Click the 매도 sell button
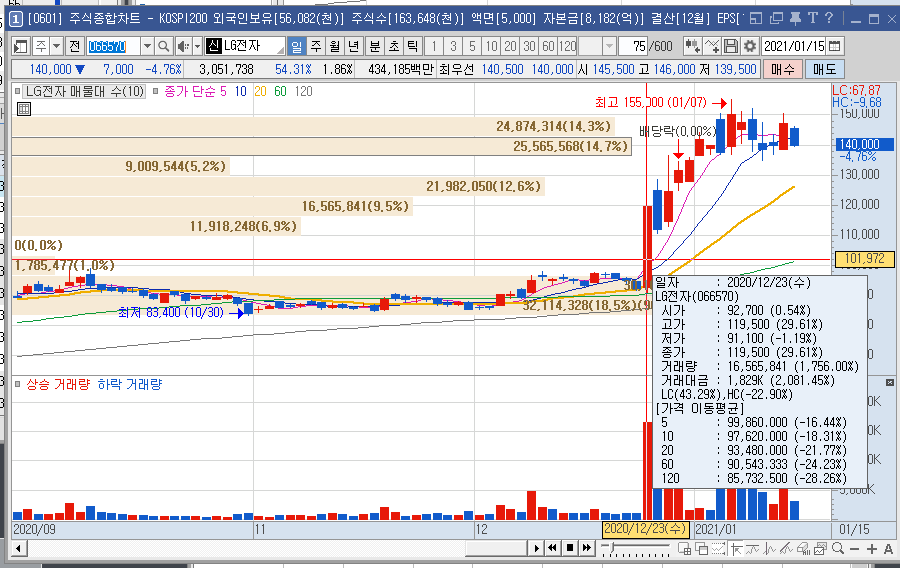The width and height of the screenshot is (900, 568). [824, 69]
